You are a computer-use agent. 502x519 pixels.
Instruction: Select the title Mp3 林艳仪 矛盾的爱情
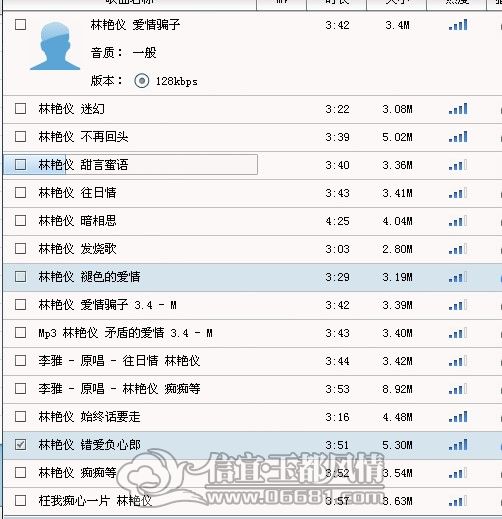[125, 333]
